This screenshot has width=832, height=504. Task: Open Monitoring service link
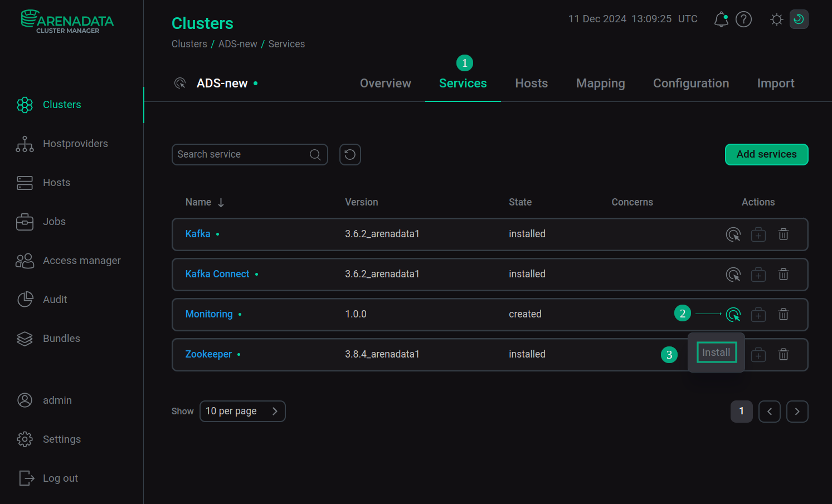209,314
